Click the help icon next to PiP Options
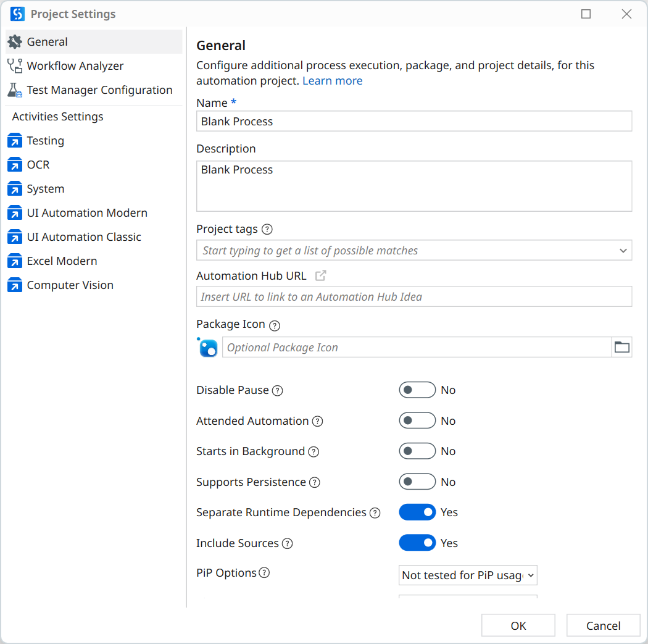This screenshot has height=644, width=648. click(x=264, y=573)
